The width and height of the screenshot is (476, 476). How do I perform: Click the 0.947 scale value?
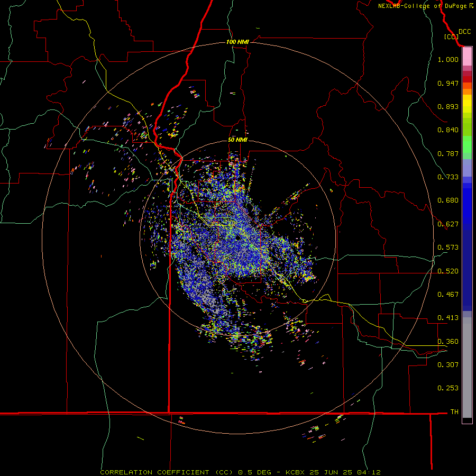click(x=448, y=83)
